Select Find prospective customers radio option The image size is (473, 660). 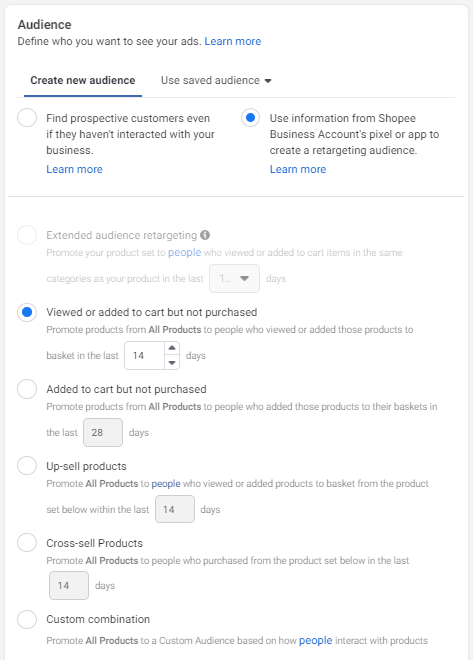tap(27, 117)
